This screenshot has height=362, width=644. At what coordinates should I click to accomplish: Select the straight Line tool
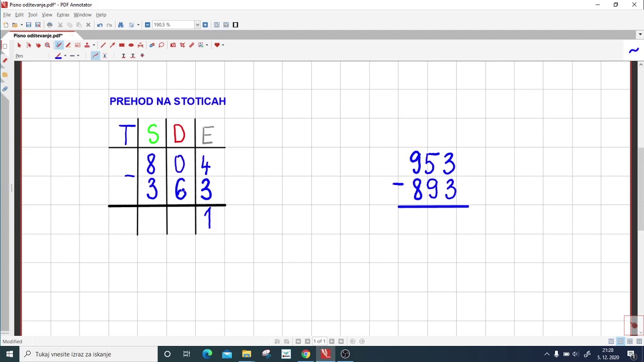pyautogui.click(x=103, y=45)
